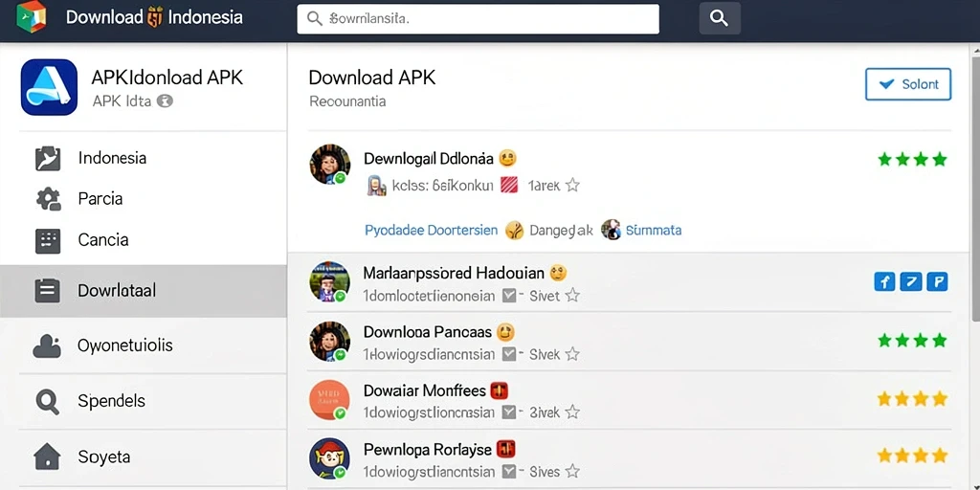The width and height of the screenshot is (980, 490).
Task: Focus the search input field
Action: click(478, 19)
